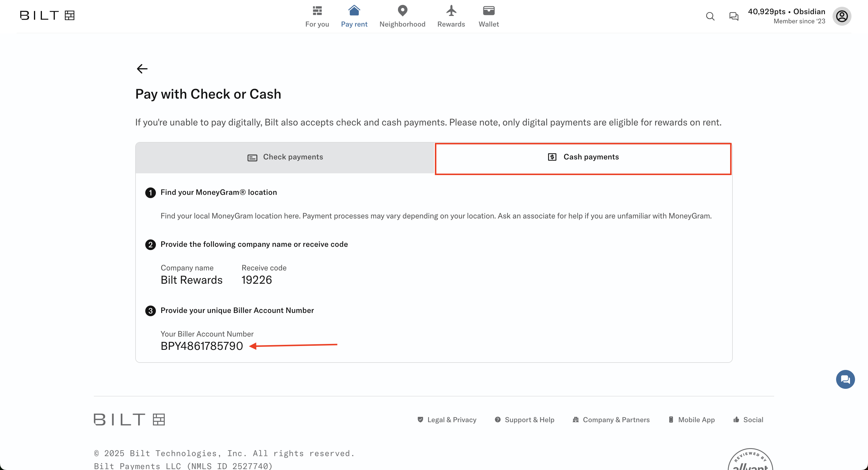Open the Rewards section
This screenshot has height=470, width=868.
(x=451, y=17)
